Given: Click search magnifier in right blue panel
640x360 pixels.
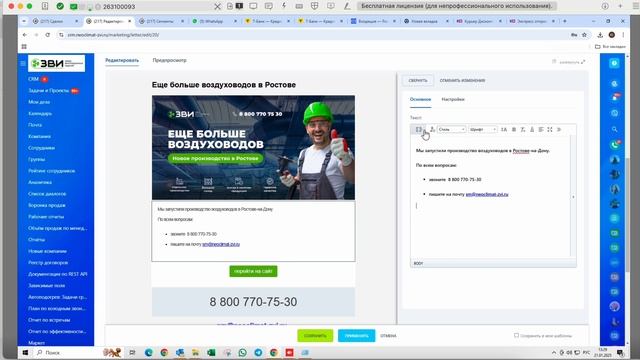Looking at the screenshot, I should pos(614,129).
